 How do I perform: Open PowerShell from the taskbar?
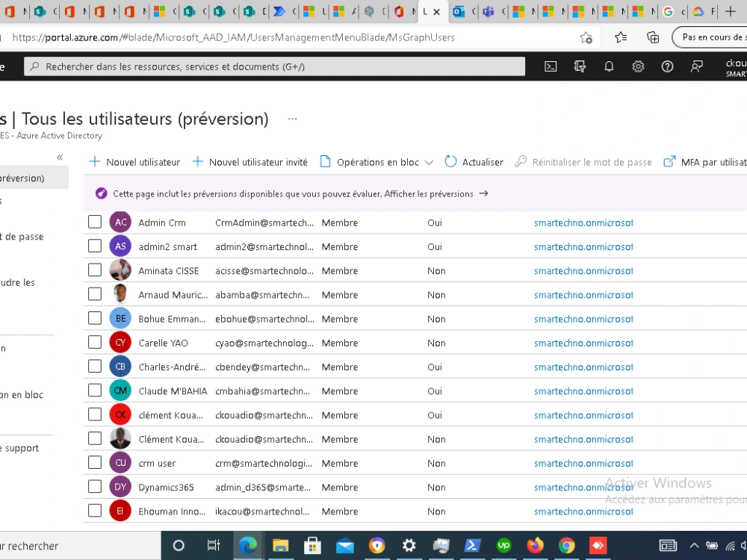tap(472, 545)
